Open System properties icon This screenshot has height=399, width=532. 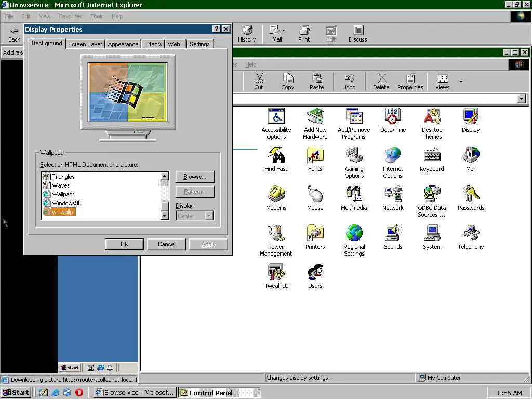tap(432, 237)
